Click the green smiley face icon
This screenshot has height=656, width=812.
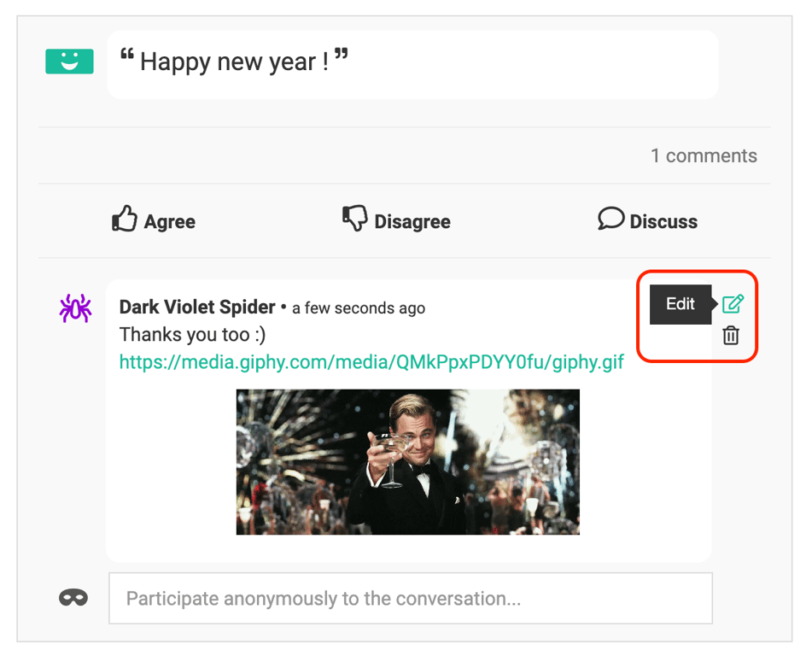(69, 61)
